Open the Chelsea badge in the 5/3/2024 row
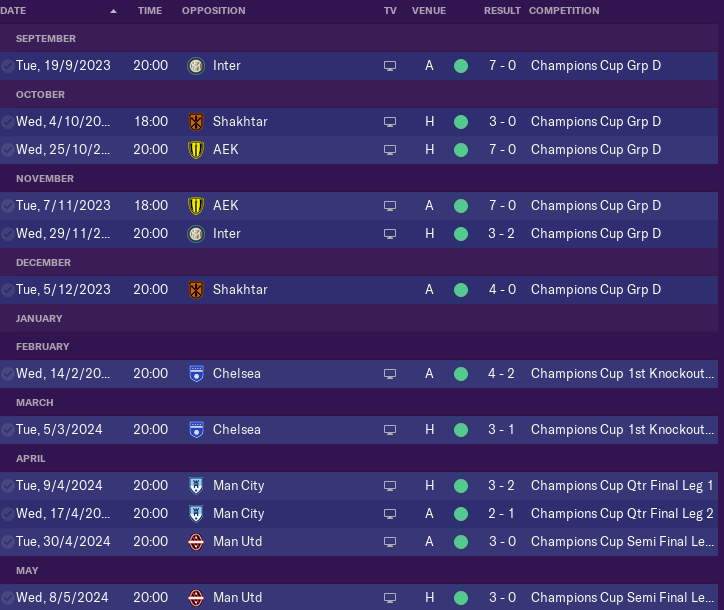Viewport: 724px width, 610px height. (x=196, y=430)
